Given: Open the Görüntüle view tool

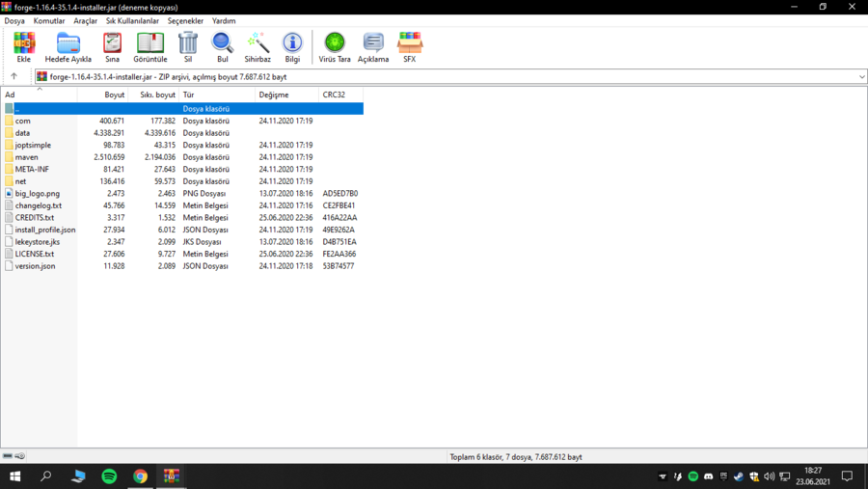Looking at the screenshot, I should coord(150,42).
